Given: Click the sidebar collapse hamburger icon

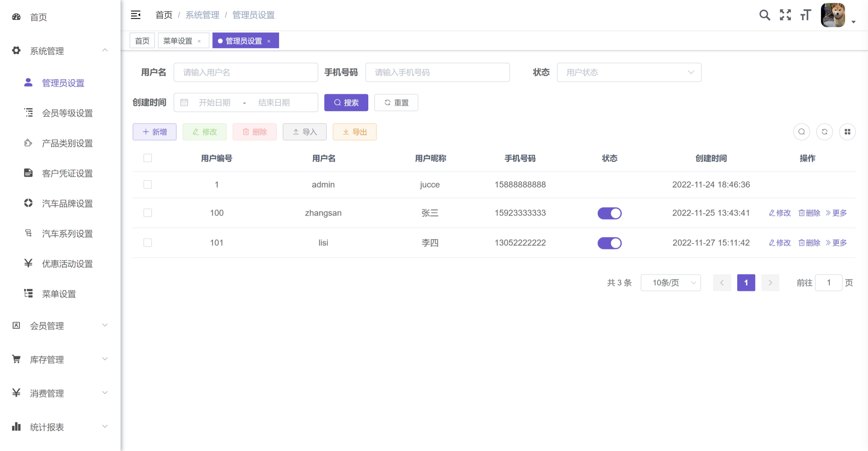Looking at the screenshot, I should (x=135, y=15).
